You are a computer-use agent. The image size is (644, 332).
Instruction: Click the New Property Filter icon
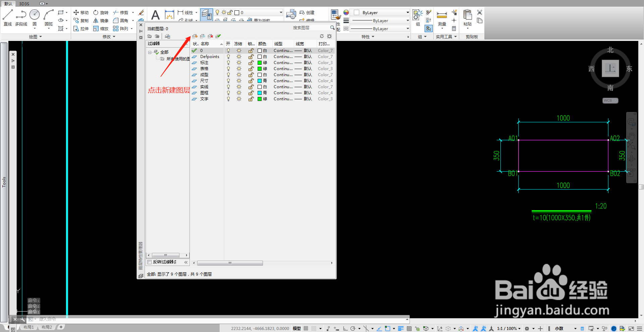coord(150,36)
